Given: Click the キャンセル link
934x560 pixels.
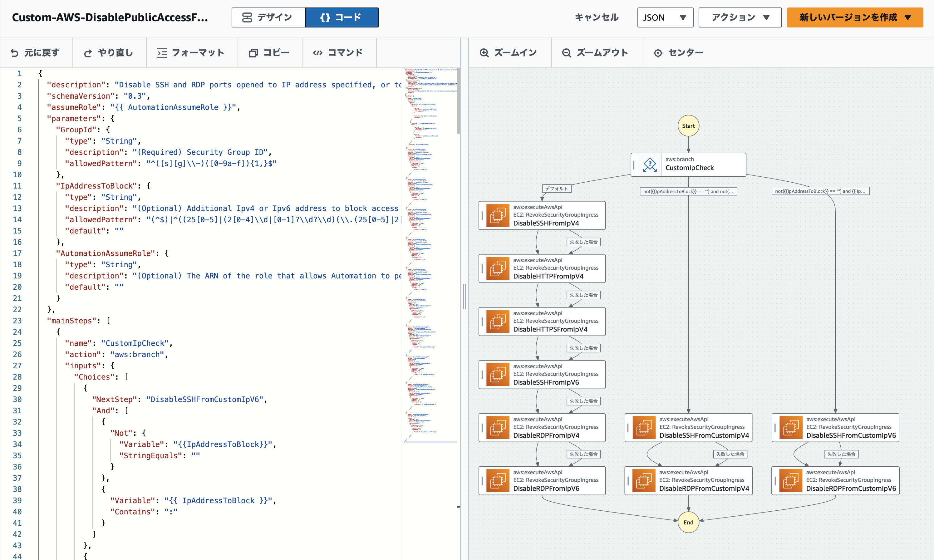Looking at the screenshot, I should (x=596, y=17).
